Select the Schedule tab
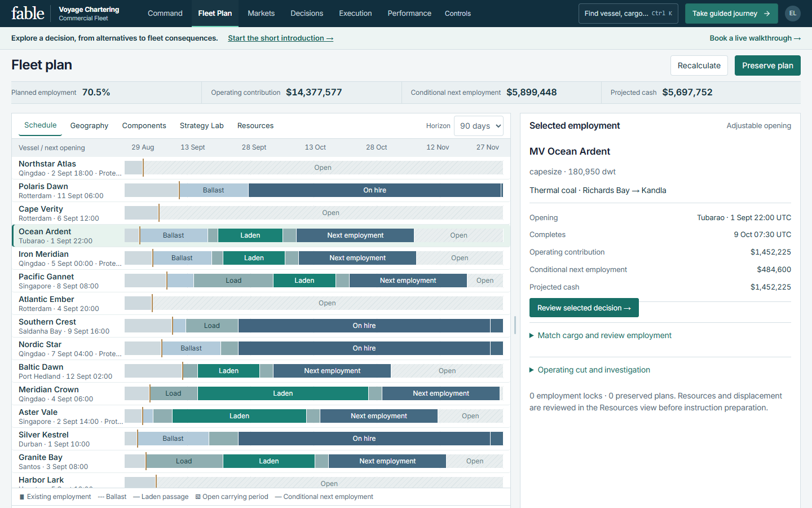812x508 pixels. click(x=41, y=125)
